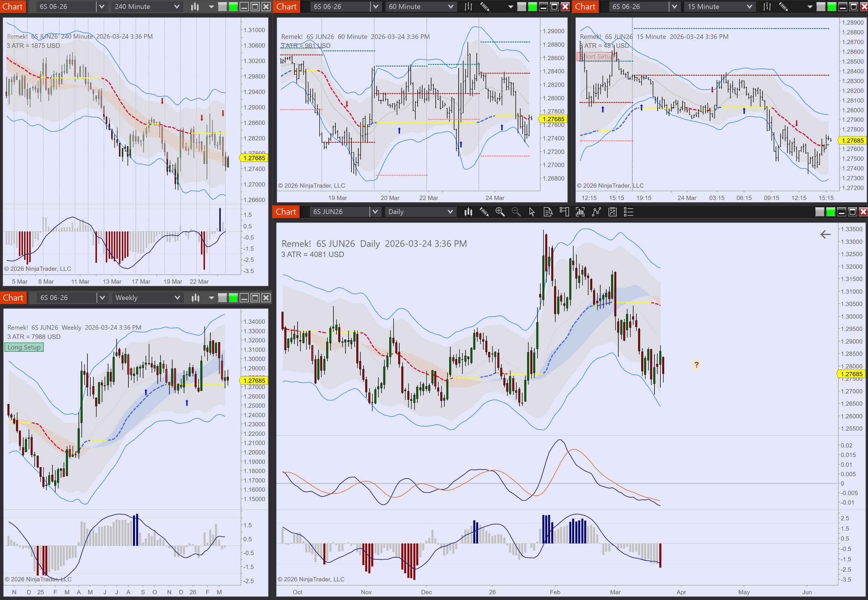Click the Chart tab of 15 Minute window
Viewport: 868px width, 600px height.
click(585, 6)
